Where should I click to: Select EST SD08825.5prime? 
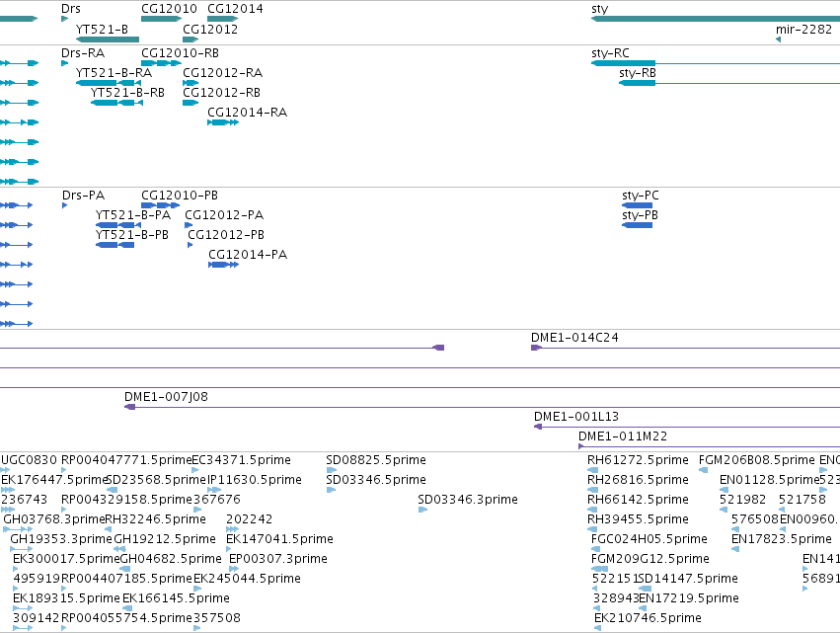376,460
